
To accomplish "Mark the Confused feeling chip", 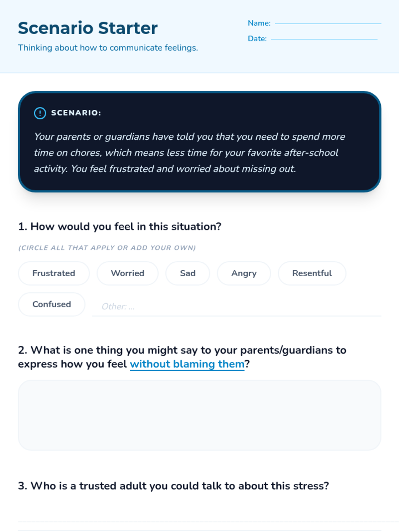I will click(x=52, y=304).
